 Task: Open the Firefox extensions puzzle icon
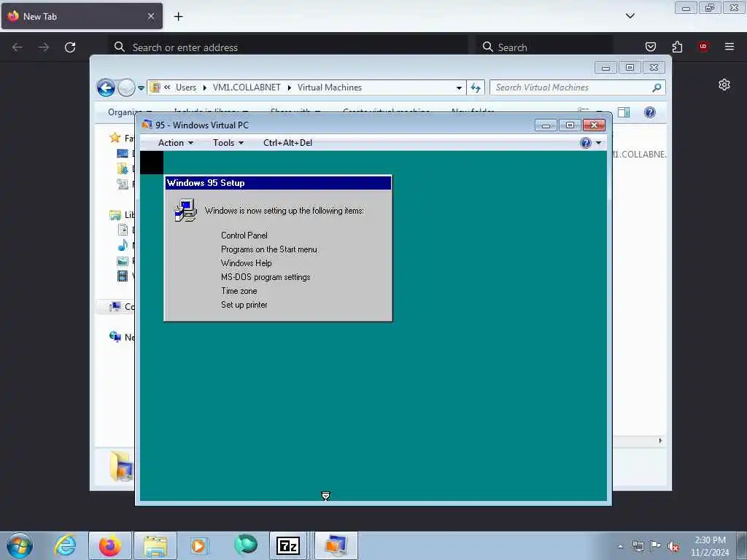click(677, 47)
